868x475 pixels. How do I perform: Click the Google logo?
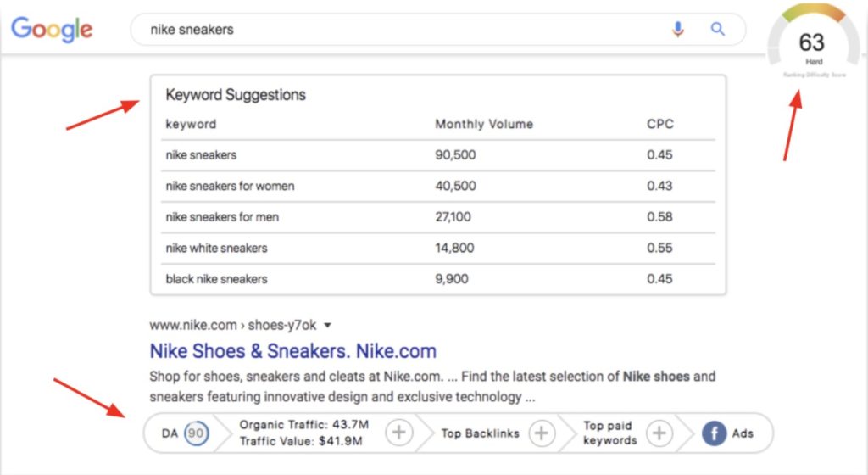pyautogui.click(x=52, y=30)
